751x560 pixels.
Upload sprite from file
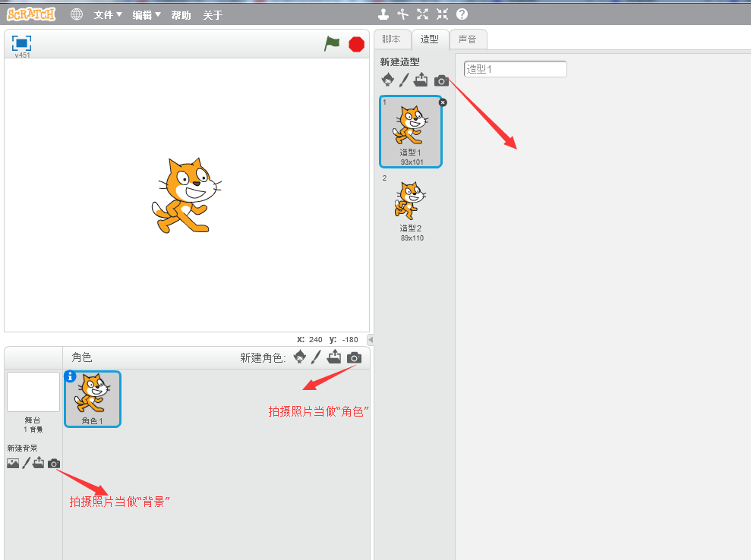[334, 357]
